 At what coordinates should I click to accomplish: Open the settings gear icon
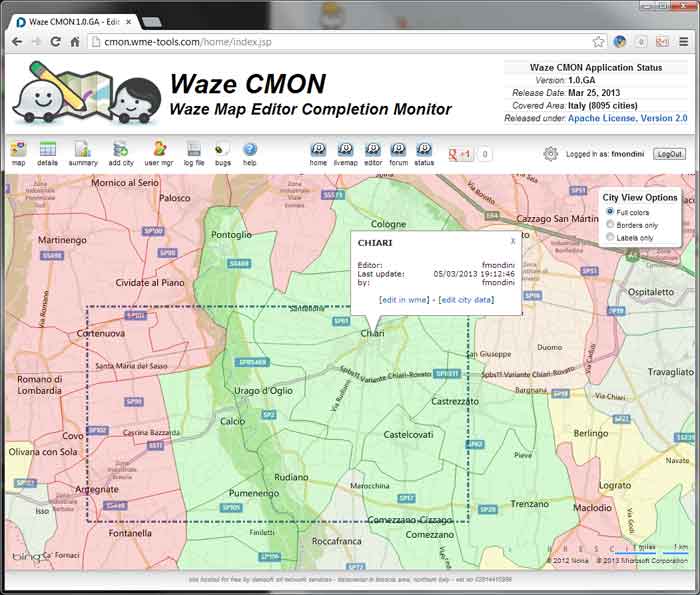(x=550, y=154)
